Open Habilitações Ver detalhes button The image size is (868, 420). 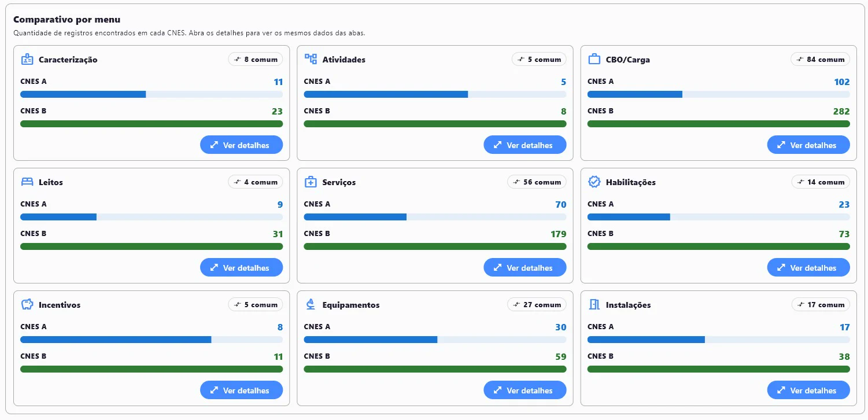coord(808,267)
